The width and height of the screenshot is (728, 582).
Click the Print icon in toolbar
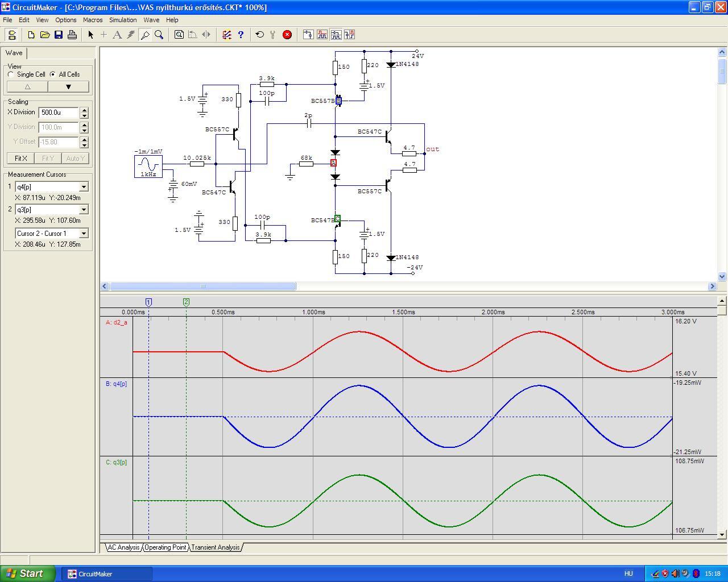tap(72, 35)
